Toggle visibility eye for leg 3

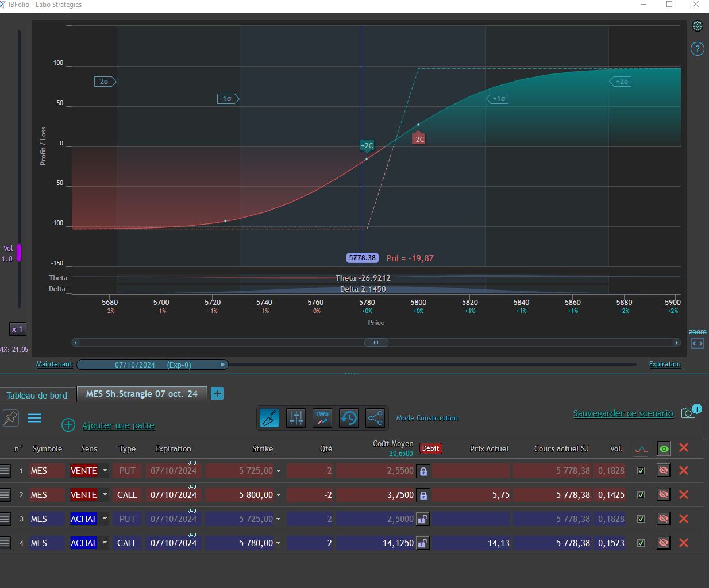click(x=664, y=519)
